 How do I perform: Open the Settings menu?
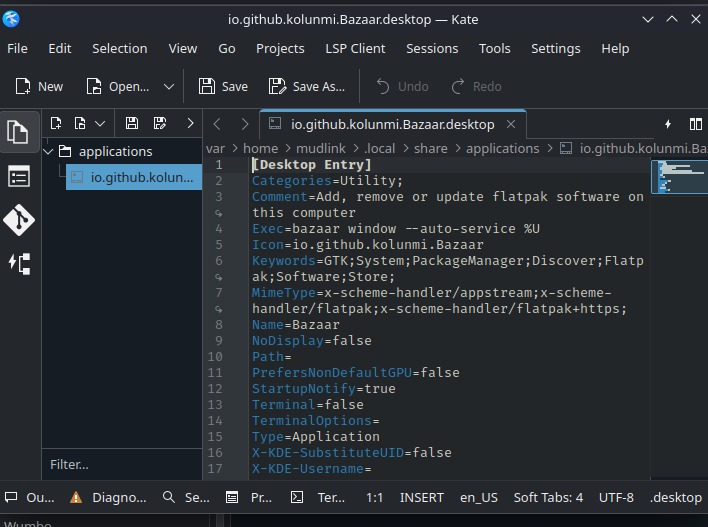[555, 48]
